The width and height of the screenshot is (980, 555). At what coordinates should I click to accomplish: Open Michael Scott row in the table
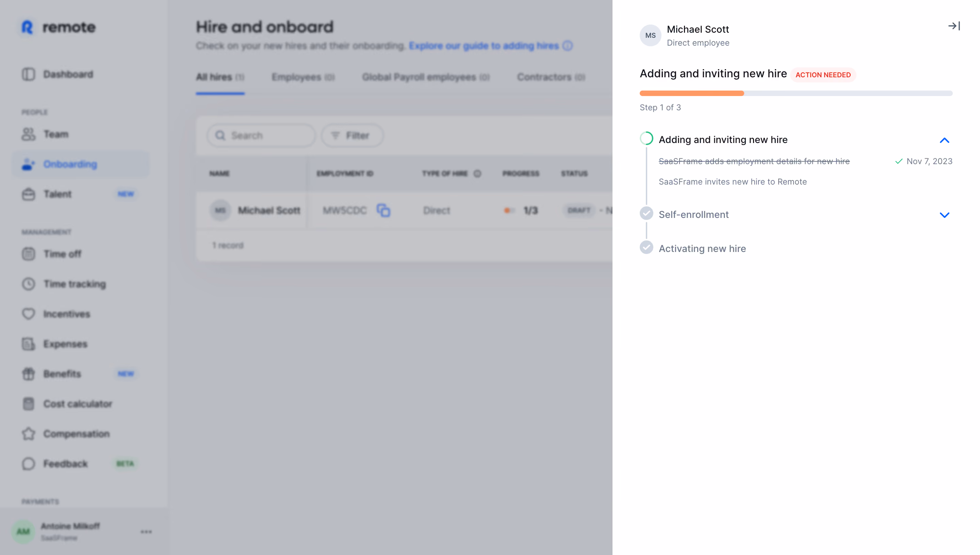(x=404, y=210)
